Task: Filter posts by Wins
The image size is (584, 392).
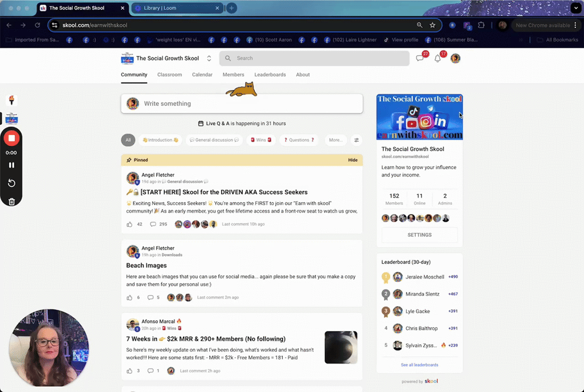Action: pos(261,140)
